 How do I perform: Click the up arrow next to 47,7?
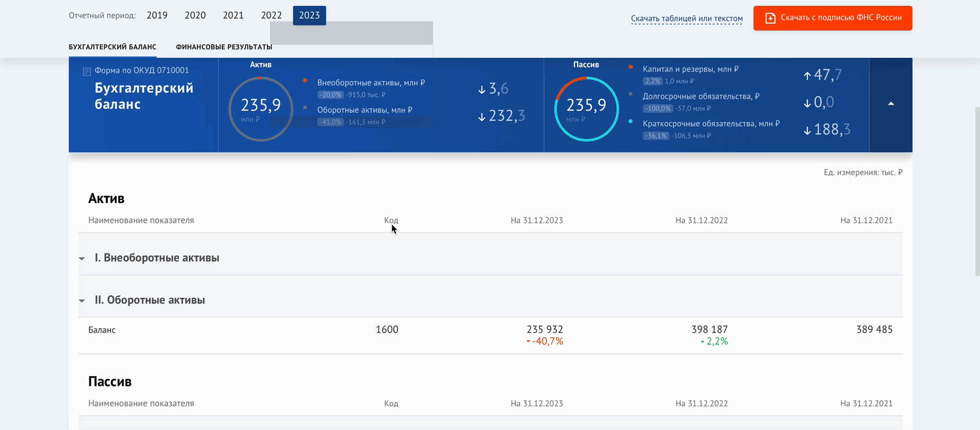[807, 76]
